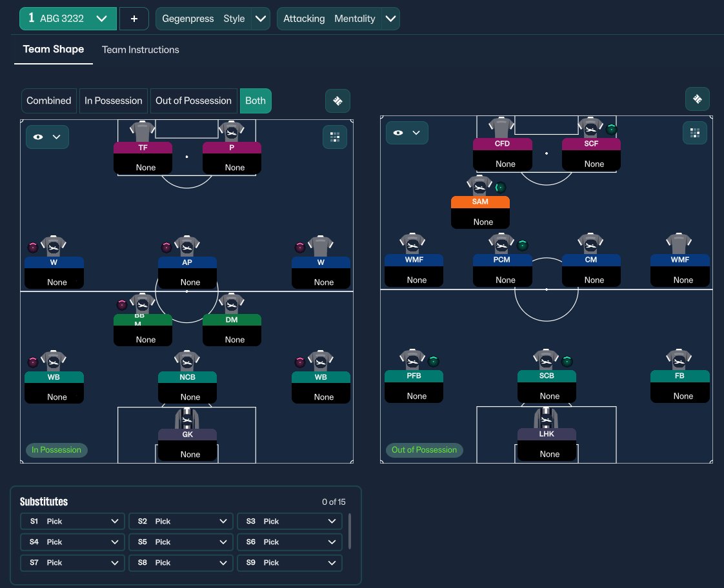Click the Out of Possession pitch label

click(424, 449)
